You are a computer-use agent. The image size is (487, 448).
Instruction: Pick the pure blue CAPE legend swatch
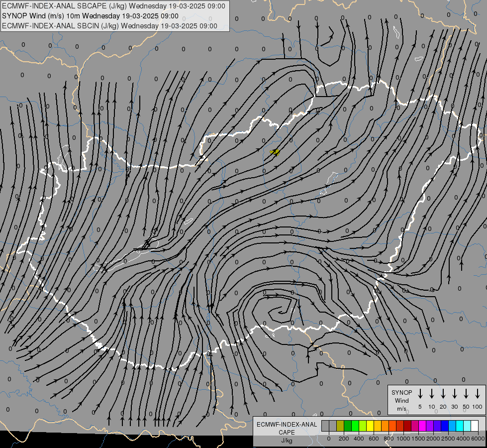pos(445,426)
